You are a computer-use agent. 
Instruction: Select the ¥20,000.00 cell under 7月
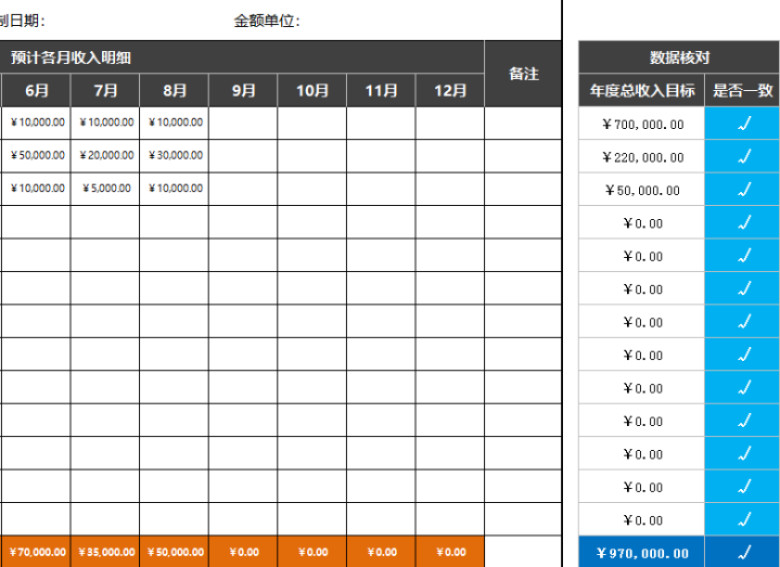pos(105,156)
